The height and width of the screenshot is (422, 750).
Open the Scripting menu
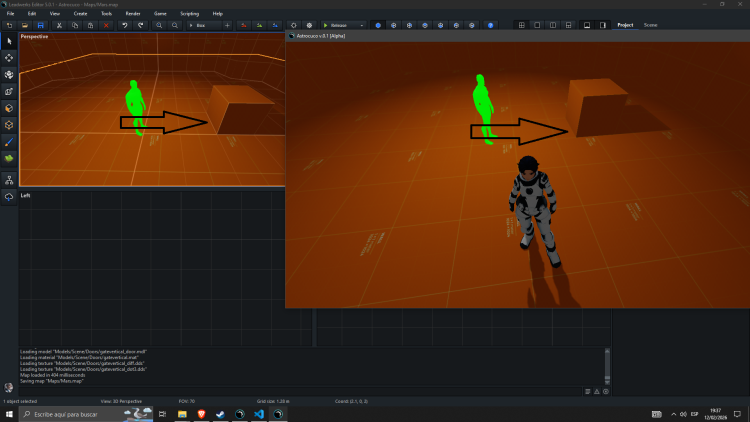tap(189, 13)
